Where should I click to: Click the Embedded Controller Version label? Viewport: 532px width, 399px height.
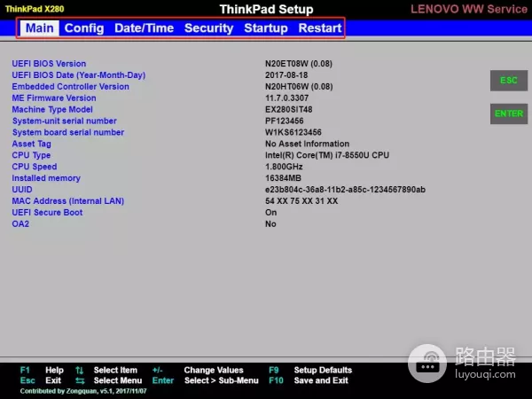[x=71, y=87]
